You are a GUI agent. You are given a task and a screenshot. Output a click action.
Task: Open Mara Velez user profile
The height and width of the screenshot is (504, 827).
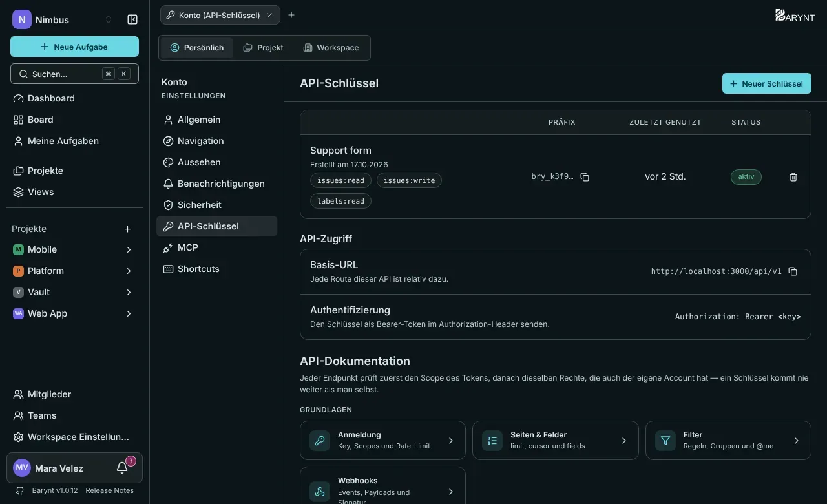(x=58, y=468)
